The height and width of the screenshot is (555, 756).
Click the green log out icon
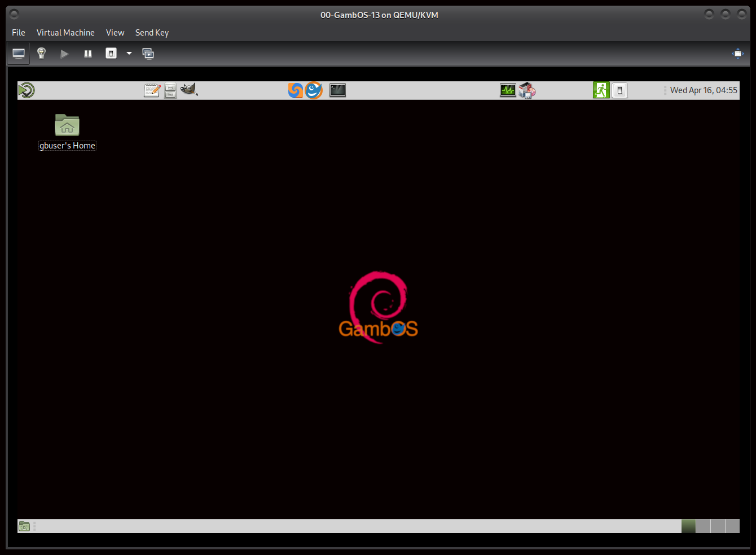click(601, 90)
